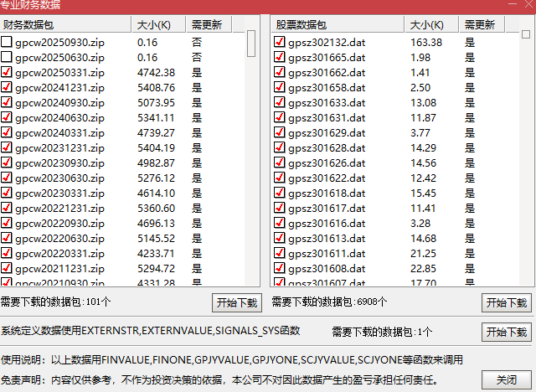Sort stock list by 需更新 header

point(482,24)
